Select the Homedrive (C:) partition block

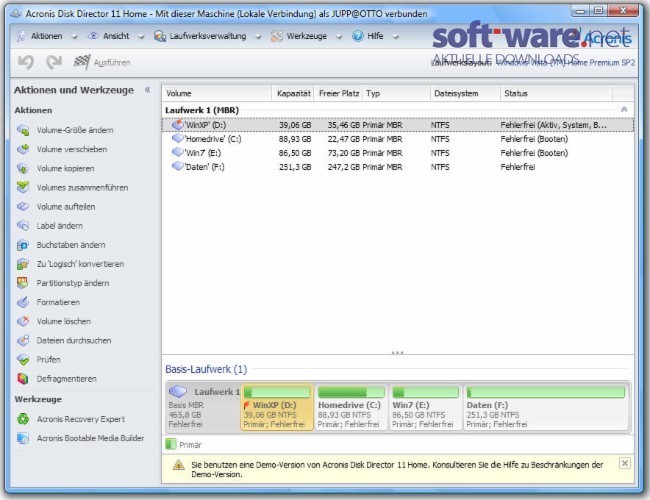click(351, 408)
